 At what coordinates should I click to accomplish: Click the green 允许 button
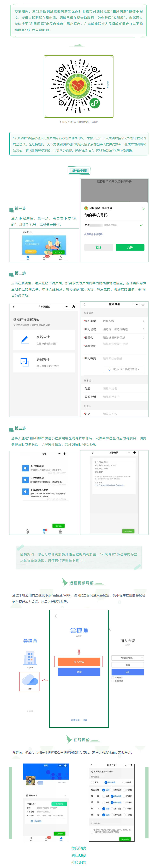tap(130, 247)
